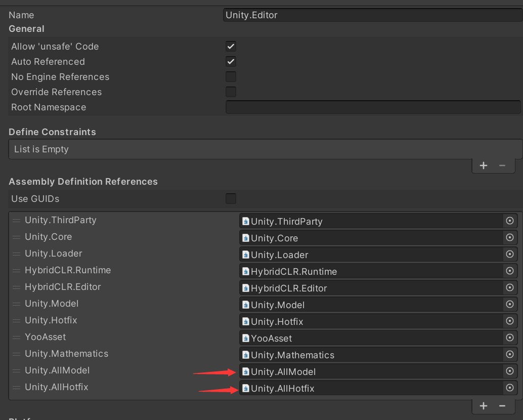Screen dimensions: 523x420
Task: Click the HybridCLR.Runtime row drag handle
Action: (16, 271)
